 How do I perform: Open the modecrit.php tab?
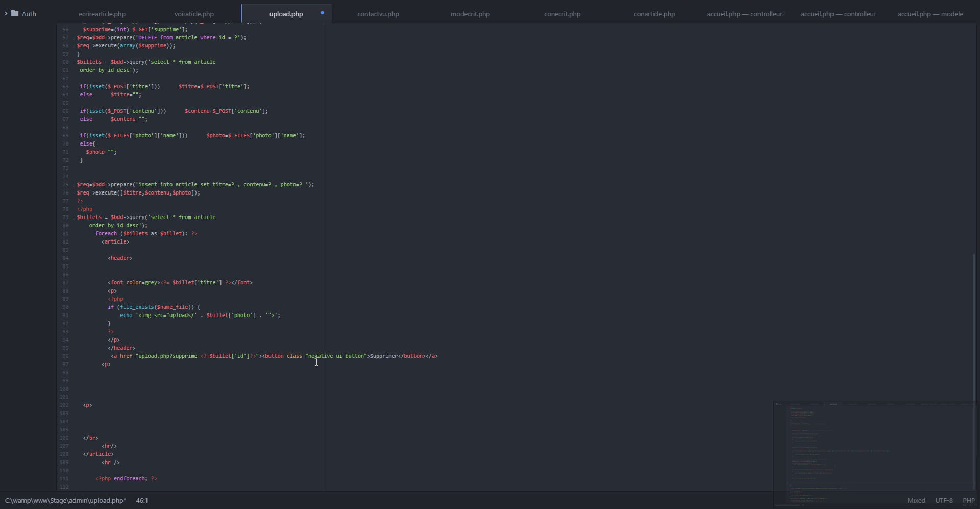[470, 14]
